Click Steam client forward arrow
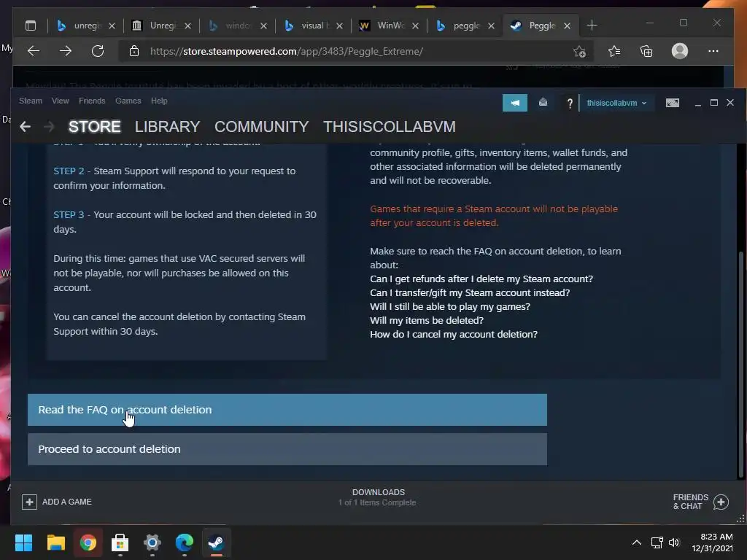Viewport: 747px width, 560px height. coord(49,127)
